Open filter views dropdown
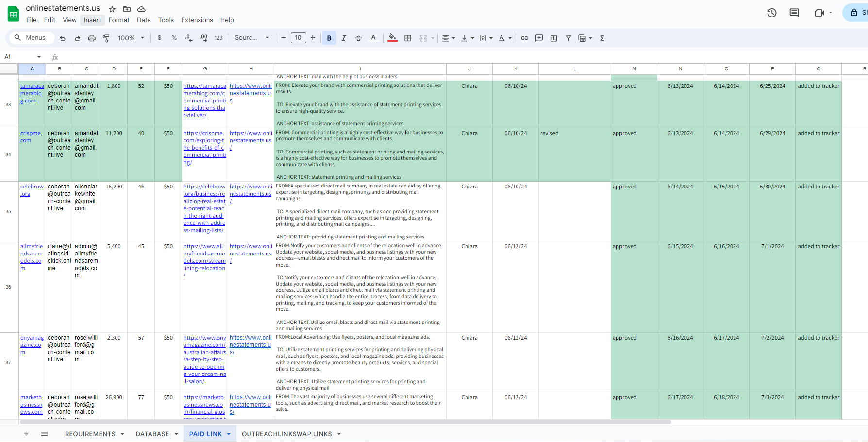 (585, 38)
